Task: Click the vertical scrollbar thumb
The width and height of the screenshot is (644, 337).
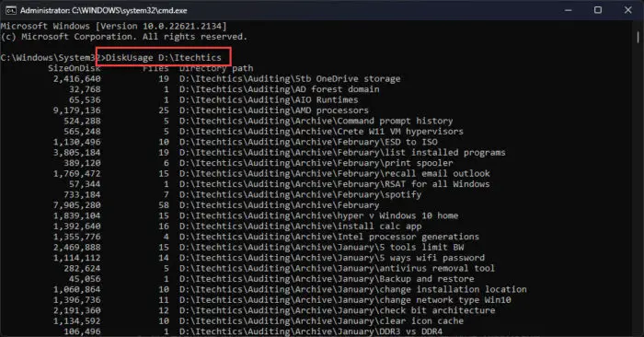Action: pyautogui.click(x=638, y=38)
